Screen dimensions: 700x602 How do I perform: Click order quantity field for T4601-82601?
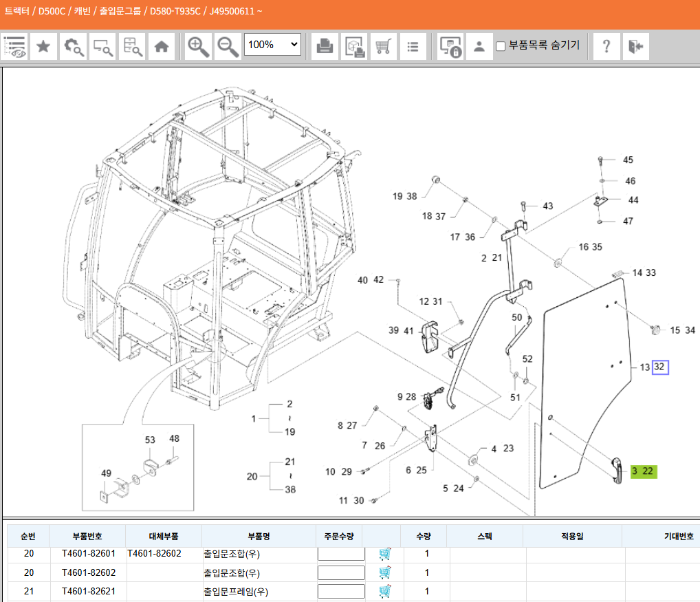pyautogui.click(x=341, y=554)
